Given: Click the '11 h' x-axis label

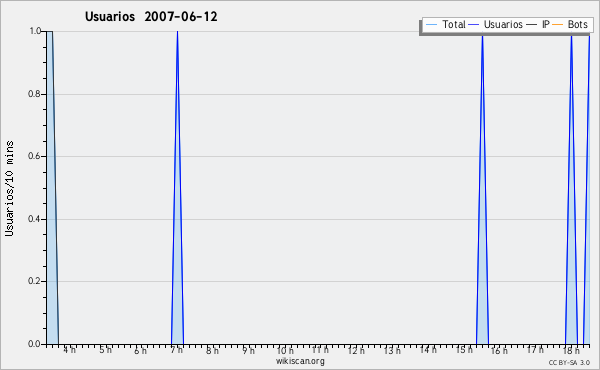Looking at the screenshot, I should pyautogui.click(x=320, y=350).
